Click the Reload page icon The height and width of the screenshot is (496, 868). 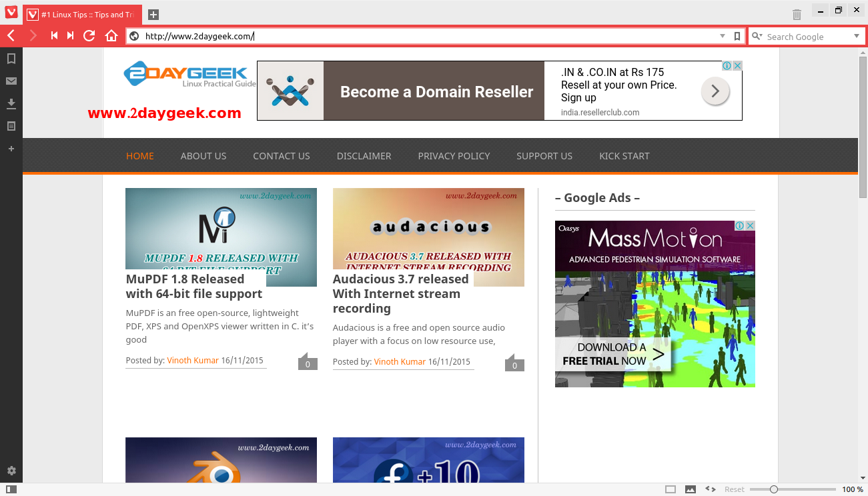pyautogui.click(x=89, y=36)
